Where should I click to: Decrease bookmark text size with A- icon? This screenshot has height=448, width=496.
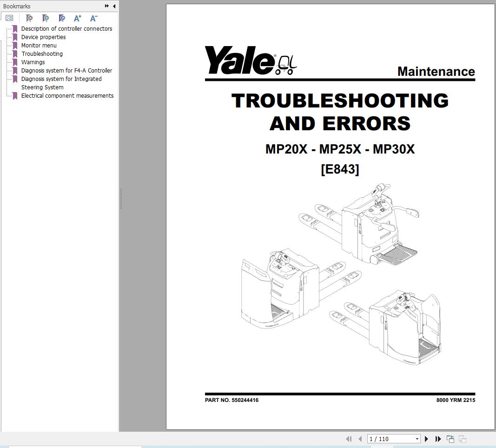coord(93,18)
